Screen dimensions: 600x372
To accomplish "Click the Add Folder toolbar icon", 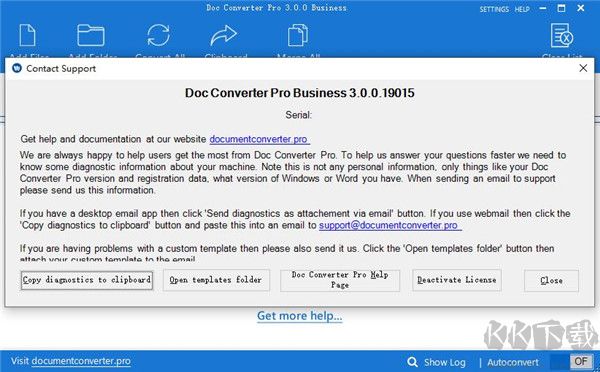I will click(91, 35).
